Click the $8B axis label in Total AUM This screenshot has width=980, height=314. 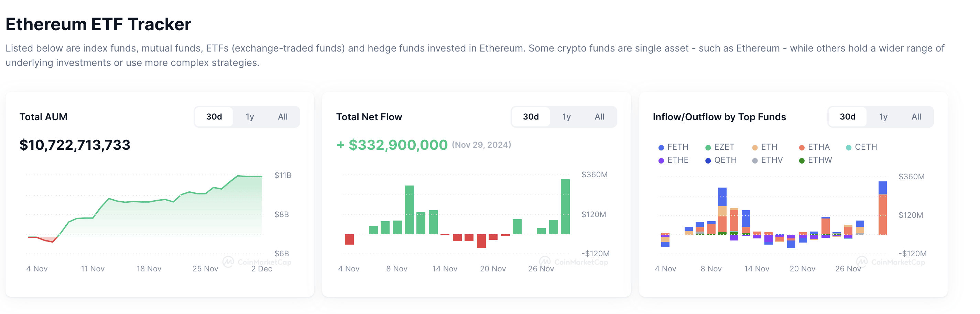point(282,214)
